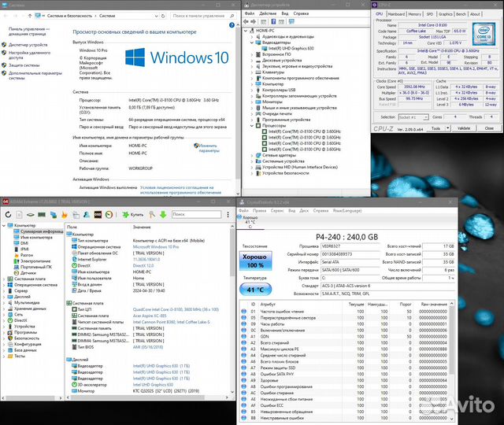Open Tools dropdown arrow in CPU-Z

pos(447,128)
